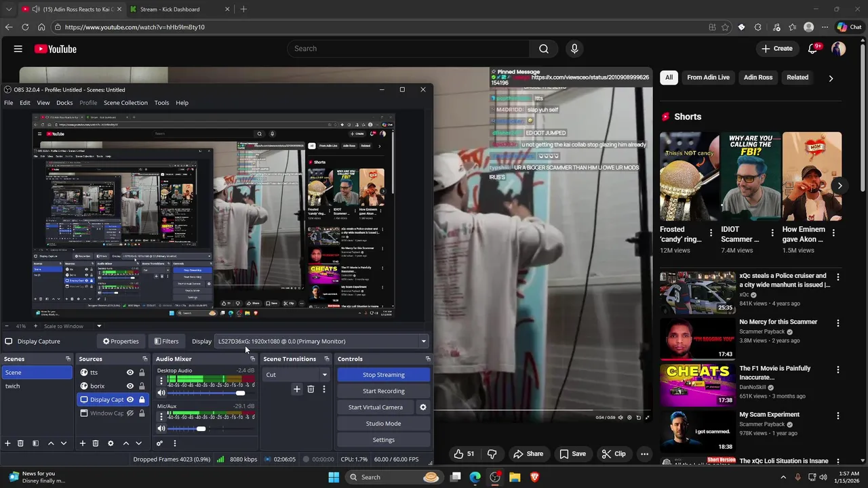The height and width of the screenshot is (488, 868).
Task: Move source up arrow in Sources panel
Action: 125,443
